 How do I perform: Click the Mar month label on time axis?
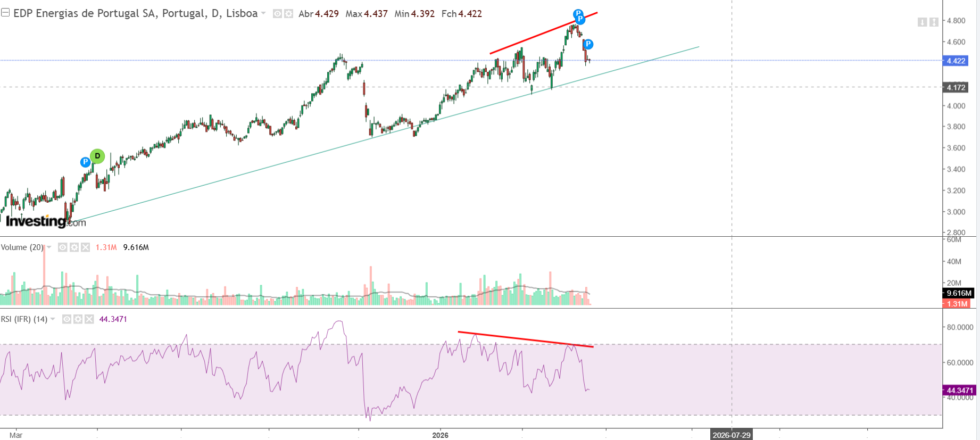(x=16, y=435)
